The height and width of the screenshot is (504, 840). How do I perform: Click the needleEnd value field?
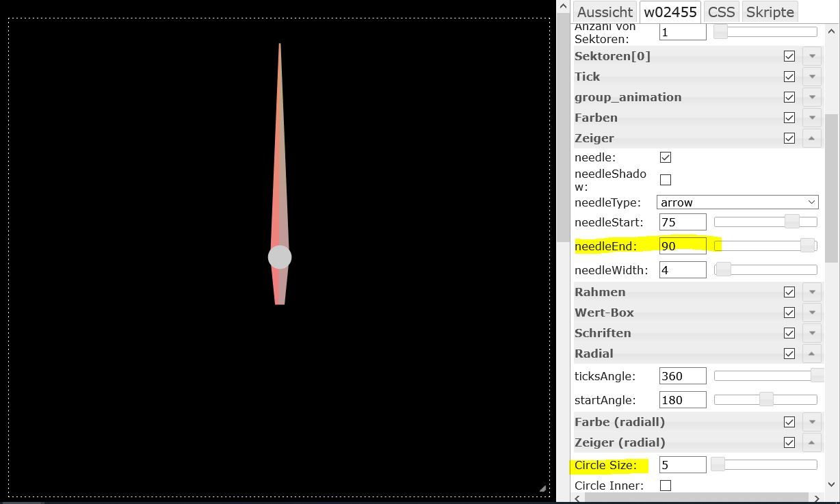click(682, 246)
